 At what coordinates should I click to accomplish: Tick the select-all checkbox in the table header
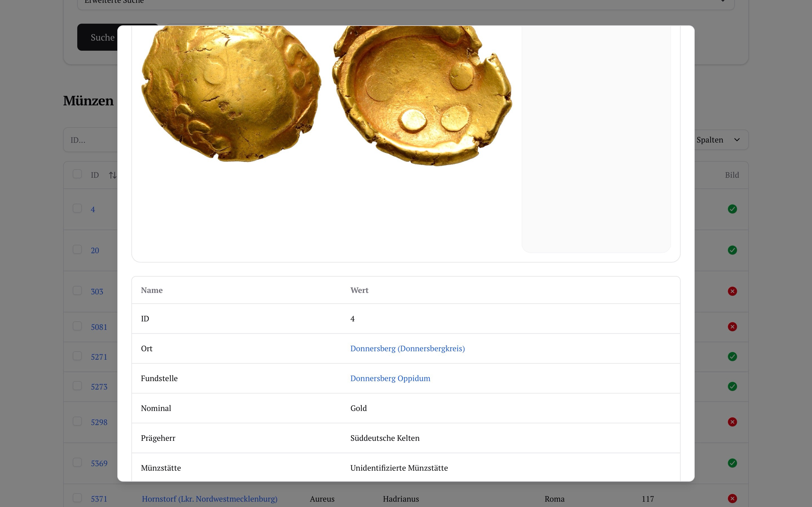click(77, 174)
